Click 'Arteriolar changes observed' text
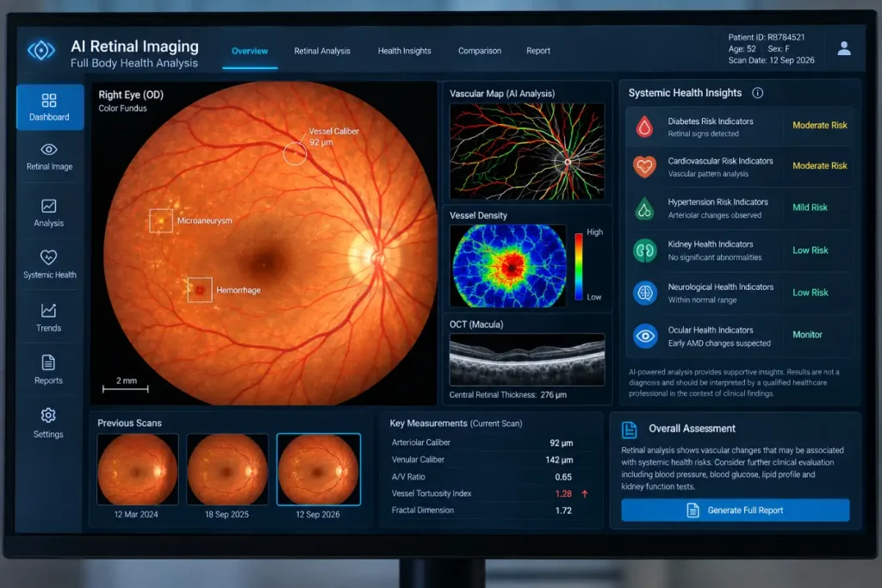The width and height of the screenshot is (882, 588). coord(714,215)
